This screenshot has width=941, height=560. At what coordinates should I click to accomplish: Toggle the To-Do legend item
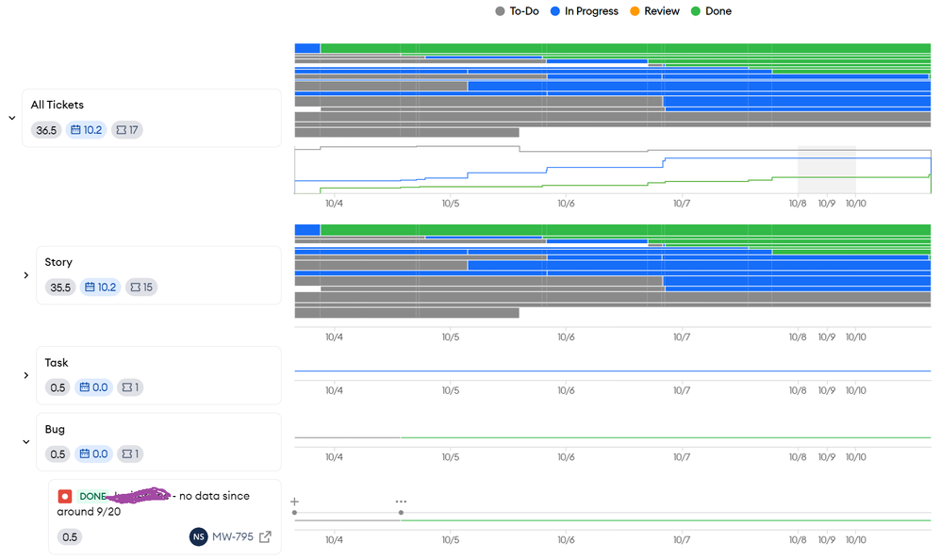517,10
